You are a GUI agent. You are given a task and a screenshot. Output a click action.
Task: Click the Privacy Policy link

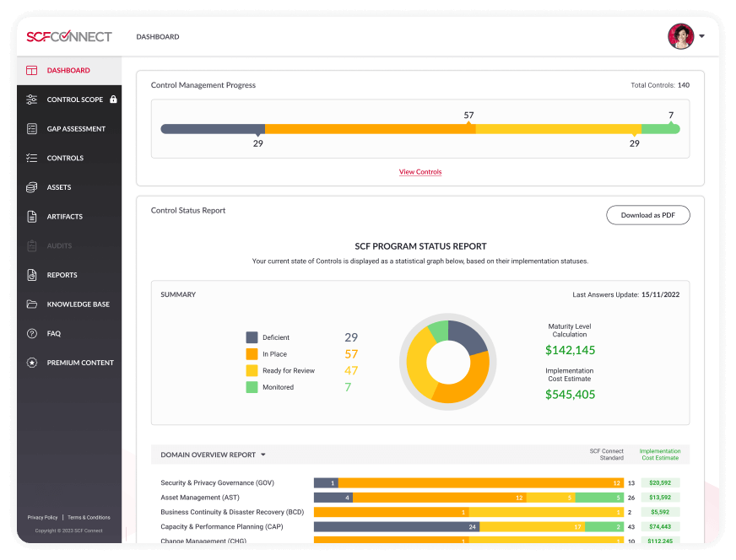pos(42,517)
